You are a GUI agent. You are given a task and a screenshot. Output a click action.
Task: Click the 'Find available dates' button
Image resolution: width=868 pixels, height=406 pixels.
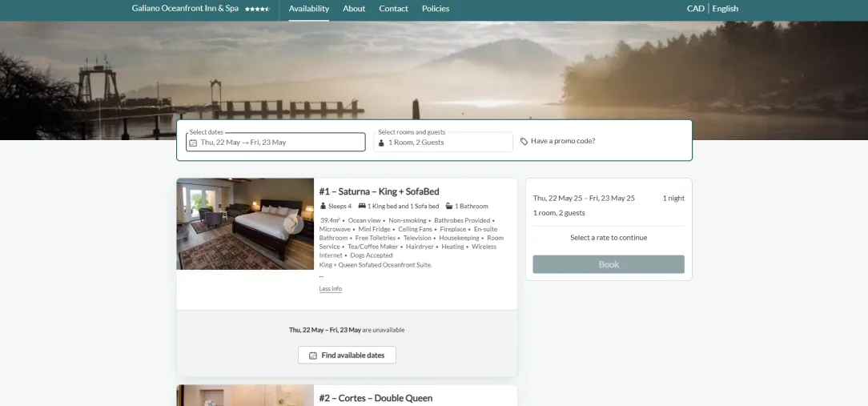(x=347, y=355)
